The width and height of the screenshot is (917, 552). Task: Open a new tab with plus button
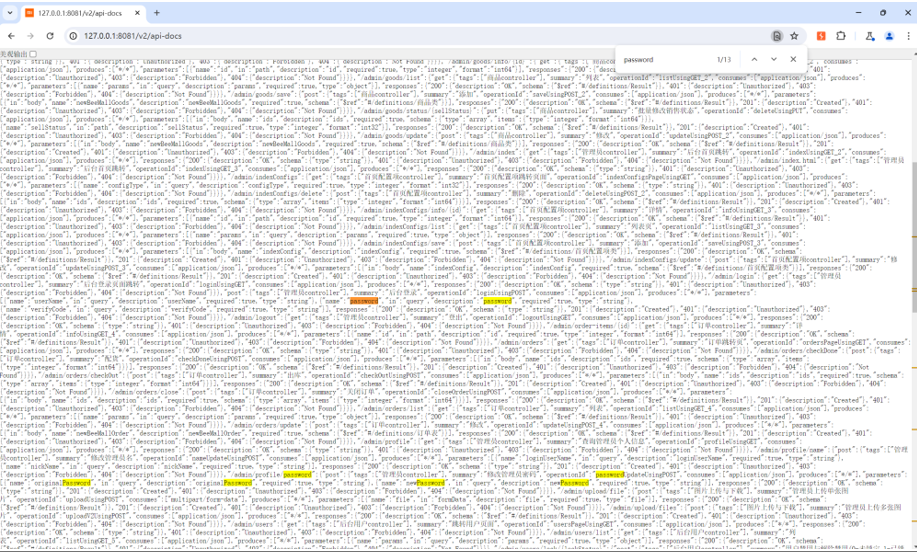click(x=157, y=13)
